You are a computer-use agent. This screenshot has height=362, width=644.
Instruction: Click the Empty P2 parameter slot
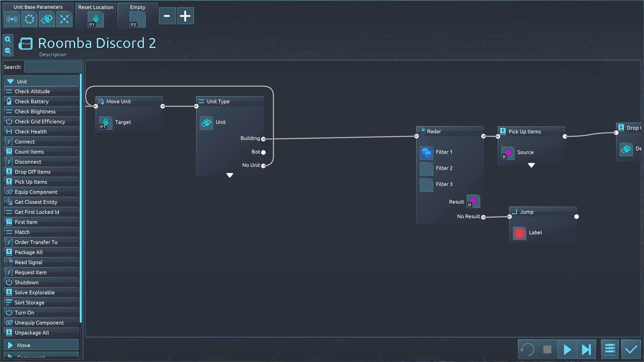pyautogui.click(x=137, y=19)
